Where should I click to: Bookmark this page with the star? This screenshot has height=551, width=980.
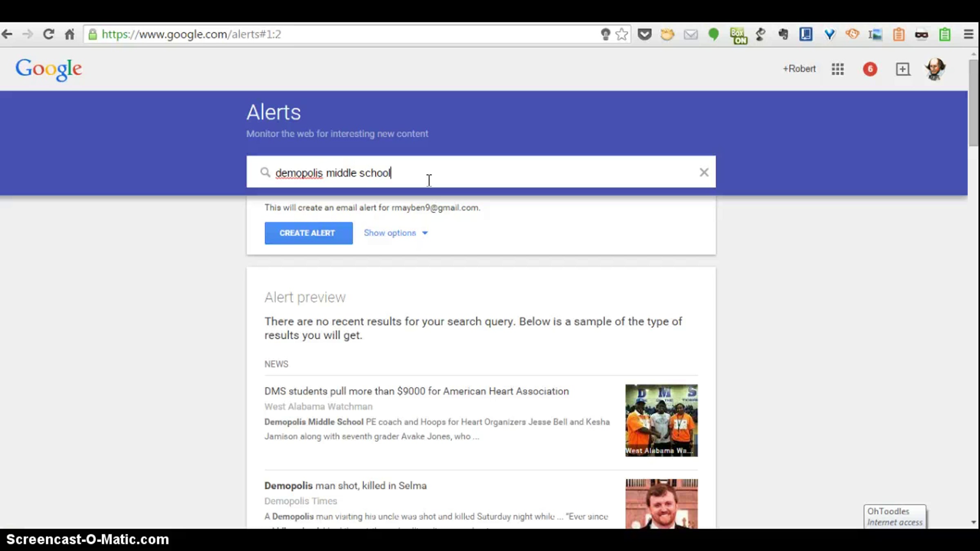[x=621, y=34]
